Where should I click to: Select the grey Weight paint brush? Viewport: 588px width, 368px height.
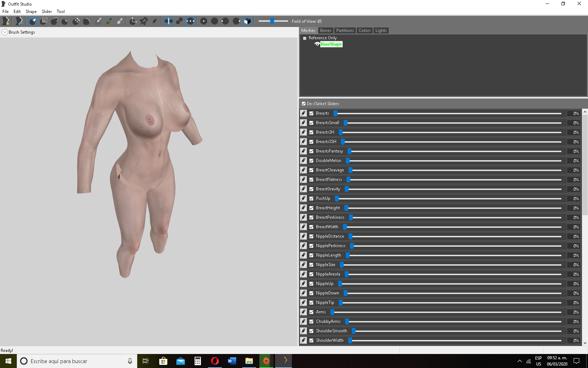pos(98,21)
